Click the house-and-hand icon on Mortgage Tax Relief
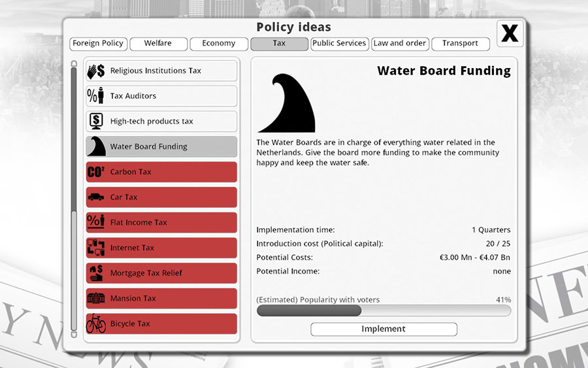Image resolution: width=588 pixels, height=368 pixels. tap(96, 273)
